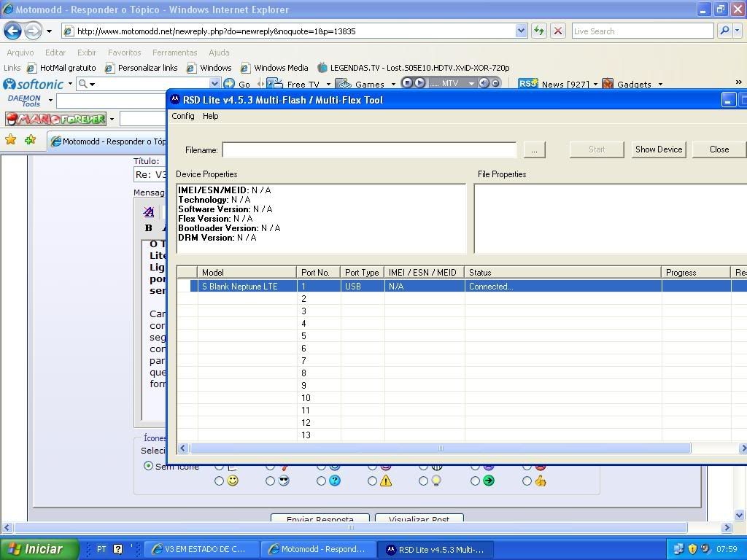Image resolution: width=747 pixels, height=560 pixels.
Task: Open the DAEMON Tools dropdown arrow
Action: [x=50, y=100]
